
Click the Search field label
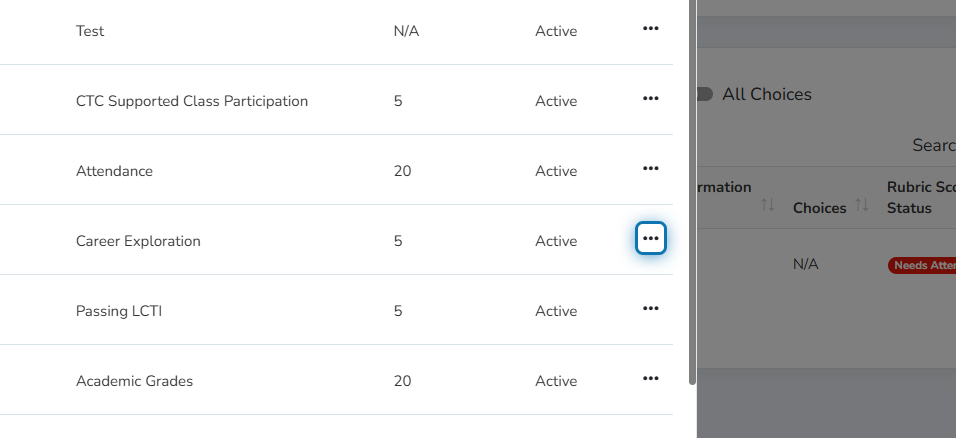tap(934, 145)
